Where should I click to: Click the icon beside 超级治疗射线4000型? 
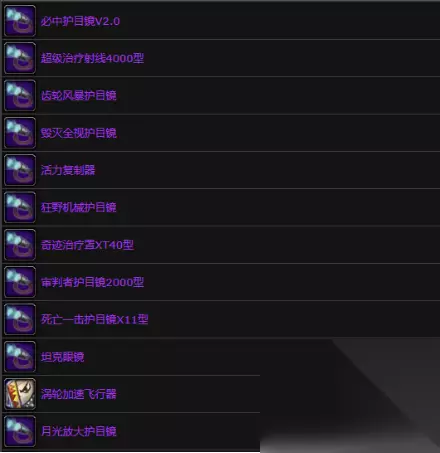20,58
